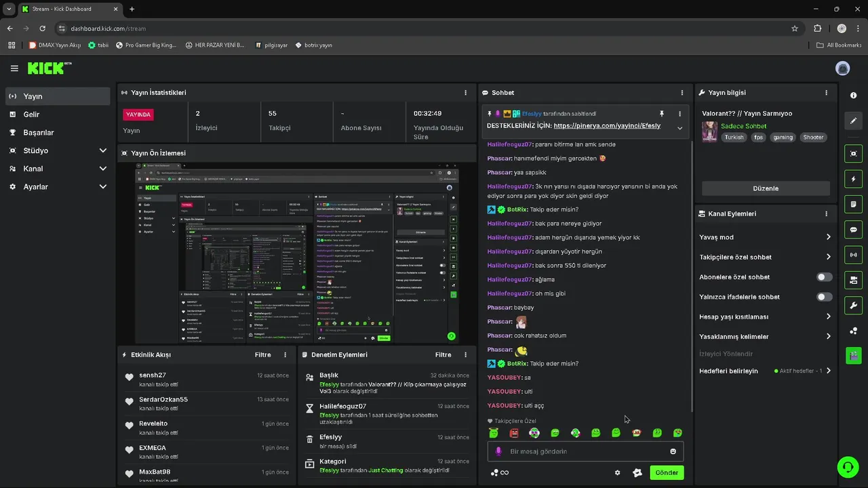Open the emoji picker smiley in message box
The height and width of the screenshot is (488, 868).
[x=673, y=451]
